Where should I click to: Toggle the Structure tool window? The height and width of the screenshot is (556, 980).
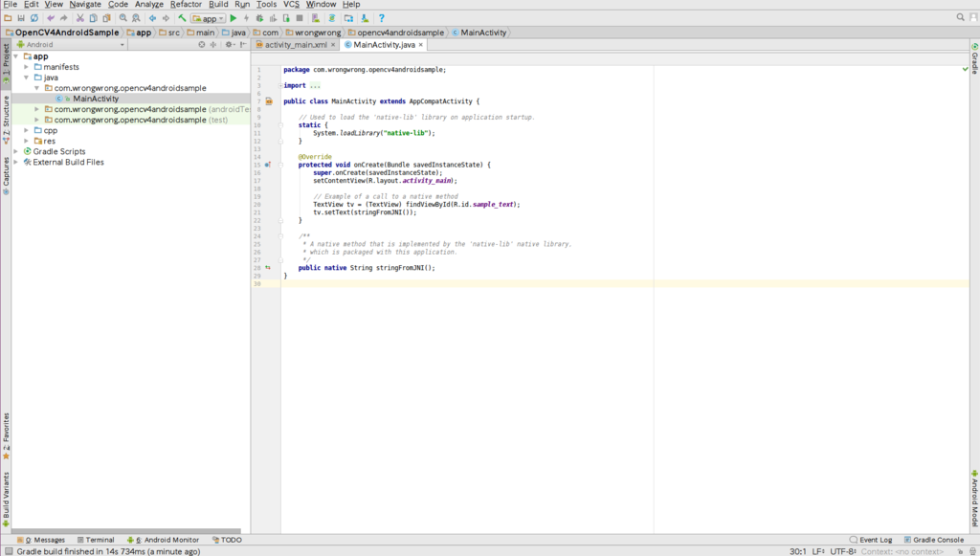[6, 118]
